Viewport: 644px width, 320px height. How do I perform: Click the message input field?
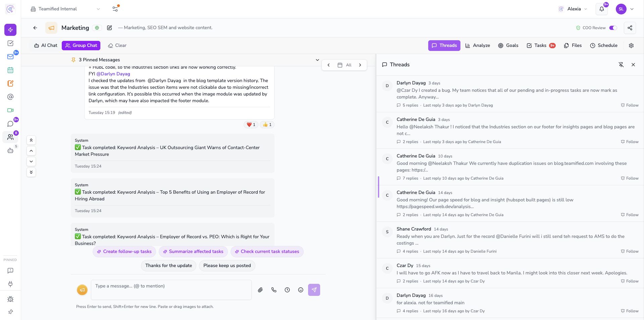pos(171,290)
